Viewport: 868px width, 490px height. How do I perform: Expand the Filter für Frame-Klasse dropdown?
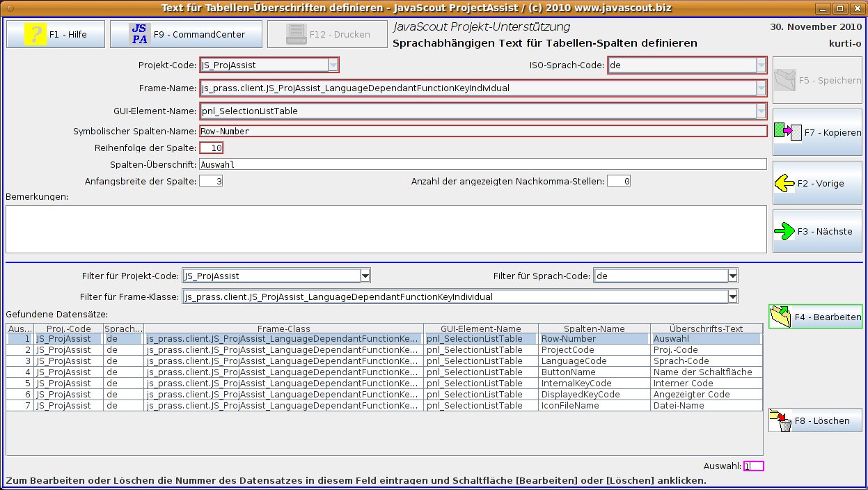pos(732,297)
